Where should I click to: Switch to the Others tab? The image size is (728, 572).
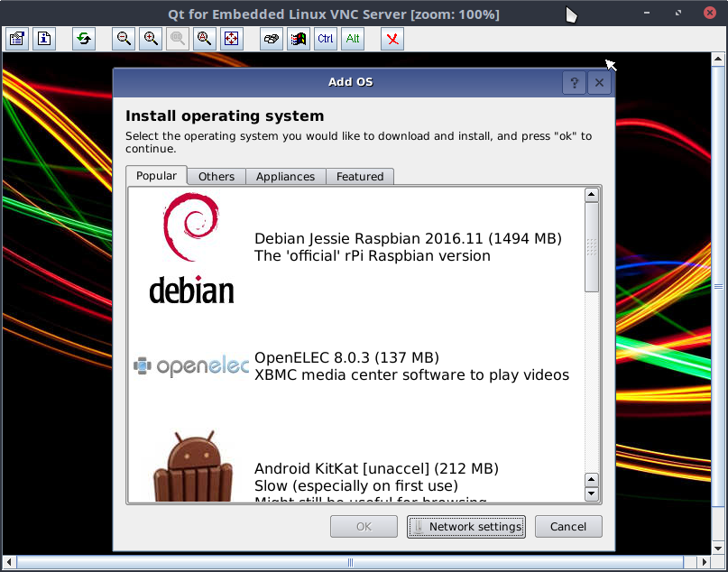[217, 177]
